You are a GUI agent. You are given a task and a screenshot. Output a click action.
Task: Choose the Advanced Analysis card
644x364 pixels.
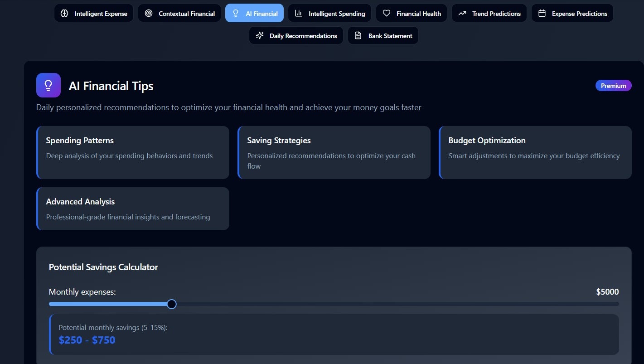[x=133, y=209]
